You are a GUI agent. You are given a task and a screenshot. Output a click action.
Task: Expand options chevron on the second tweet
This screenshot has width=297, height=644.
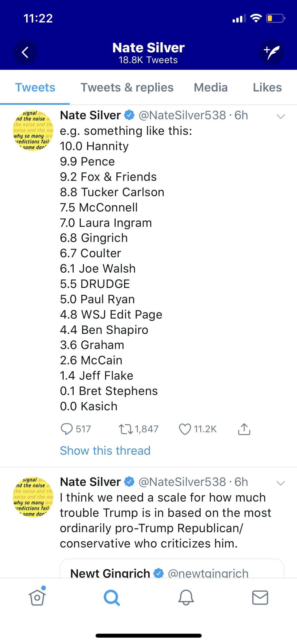click(280, 483)
